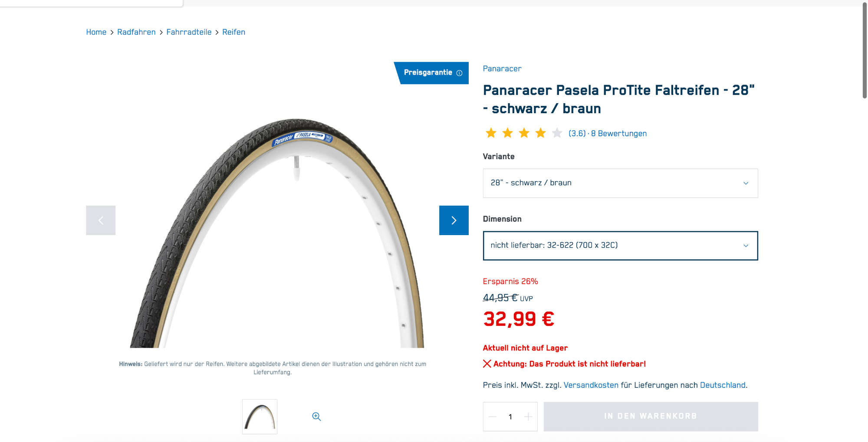Go back to the previous product image
The width and height of the screenshot is (868, 442).
(101, 220)
